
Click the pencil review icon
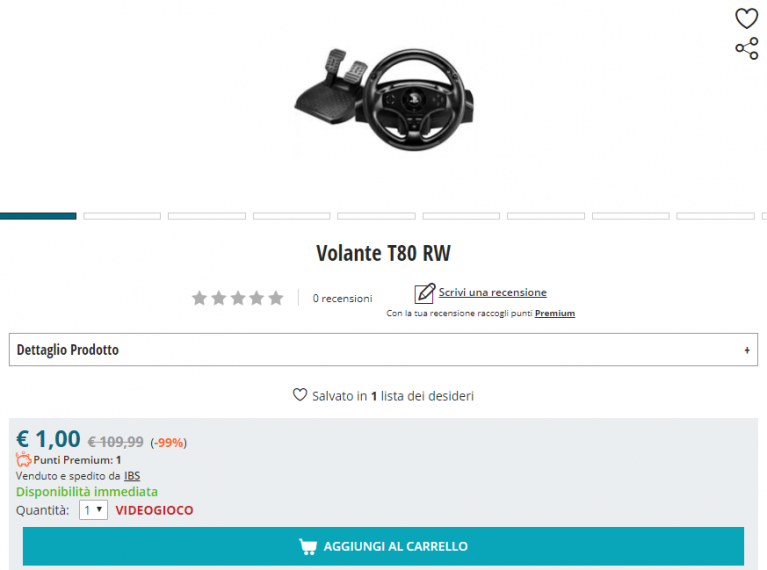pos(425,293)
